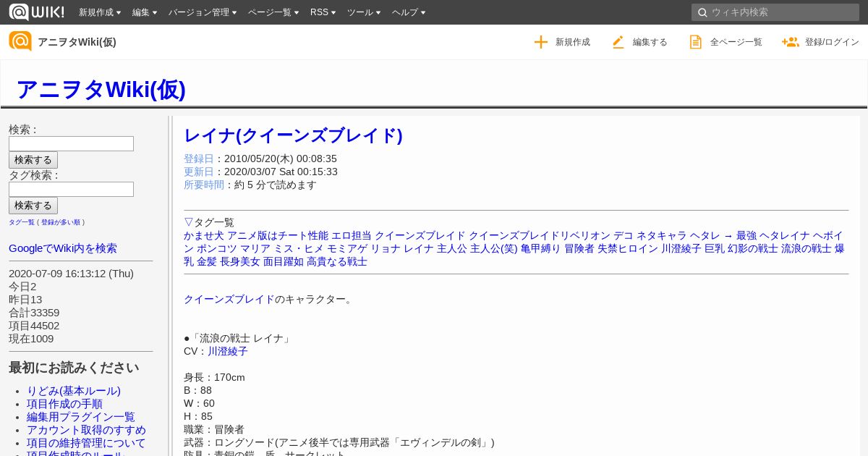Click 全ページ一覧 label in header
Viewport: 868px width, 456px height.
[736, 42]
